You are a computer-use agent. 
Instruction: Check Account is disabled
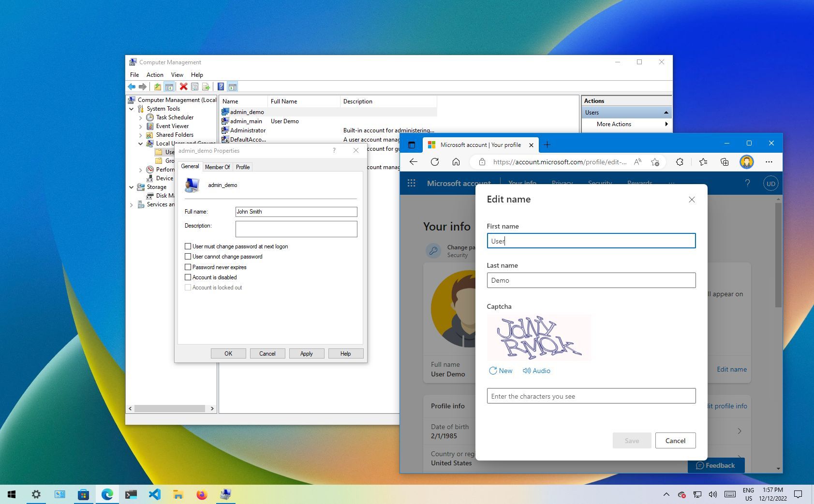point(188,277)
